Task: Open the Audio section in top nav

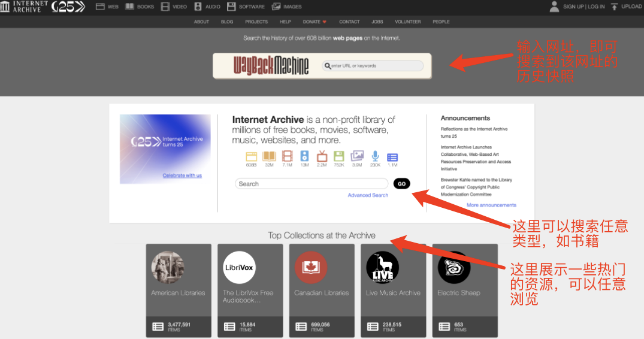Action: click(207, 7)
